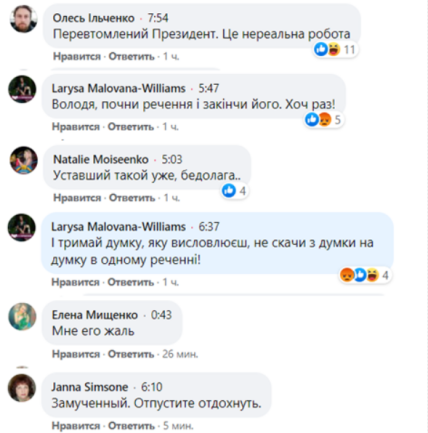The height and width of the screenshot is (433, 428).
Task: Click Ответить under Janna Simsone comment
Action: tap(131, 426)
